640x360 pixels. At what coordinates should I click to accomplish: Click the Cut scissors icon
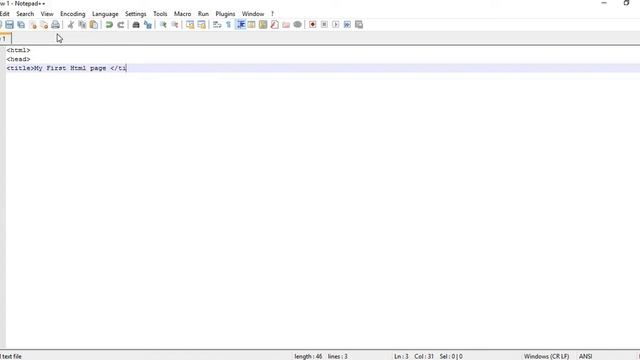71,24
